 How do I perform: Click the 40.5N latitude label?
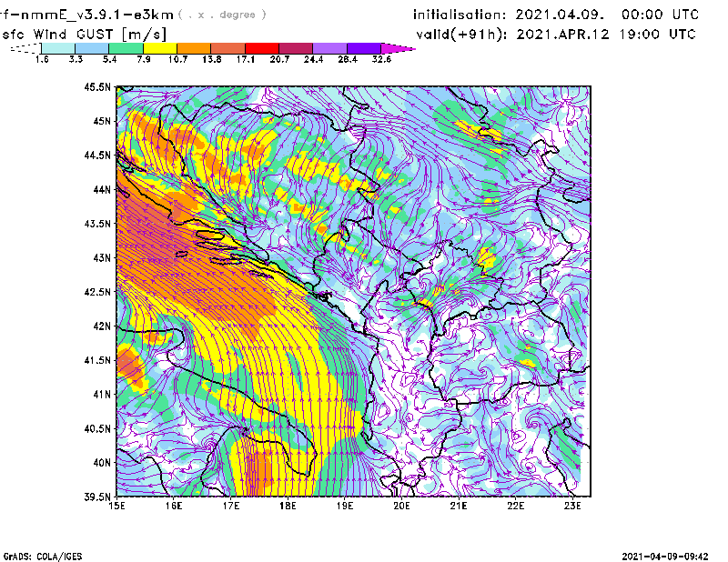[x=98, y=428]
